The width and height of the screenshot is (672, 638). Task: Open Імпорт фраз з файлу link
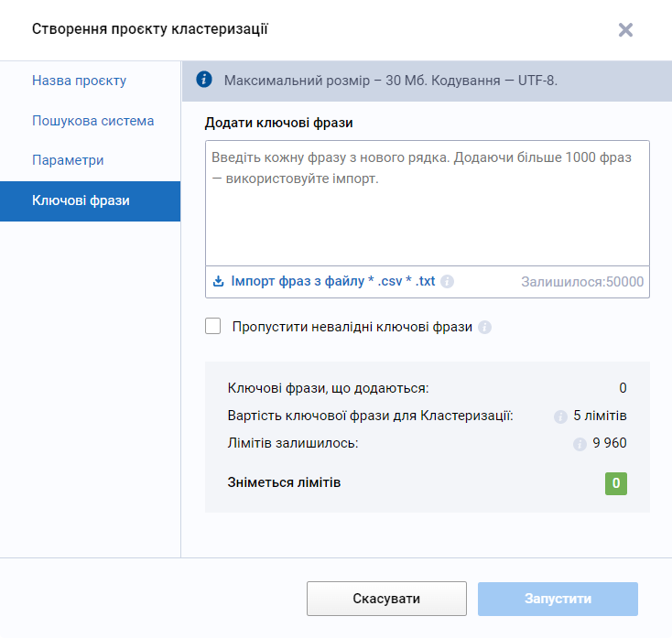tap(332, 282)
